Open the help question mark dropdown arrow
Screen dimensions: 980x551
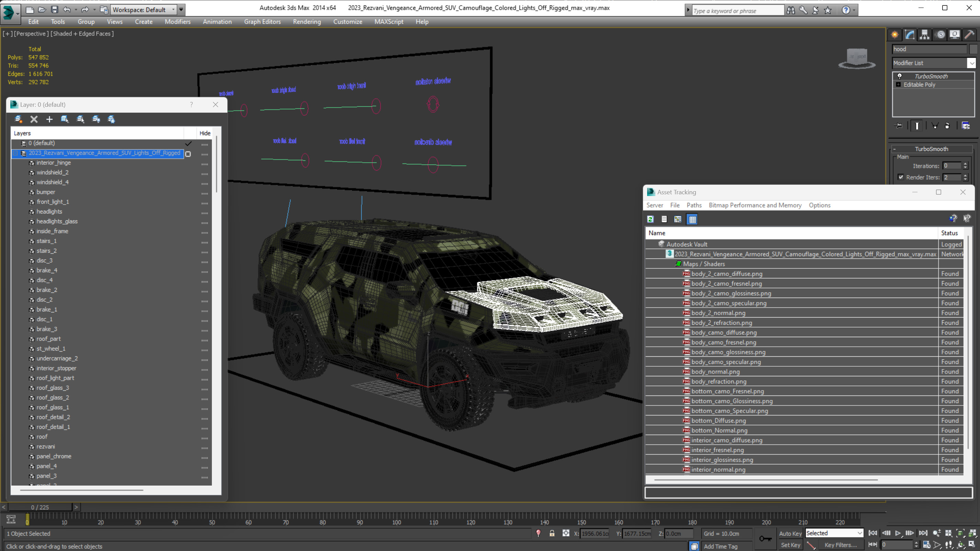coord(854,10)
